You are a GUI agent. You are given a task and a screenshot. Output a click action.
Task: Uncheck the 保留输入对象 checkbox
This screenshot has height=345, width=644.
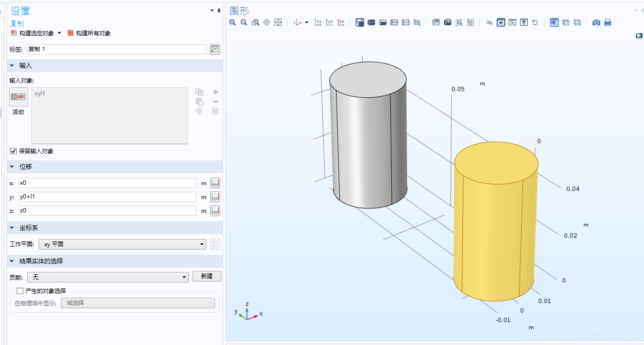click(13, 151)
